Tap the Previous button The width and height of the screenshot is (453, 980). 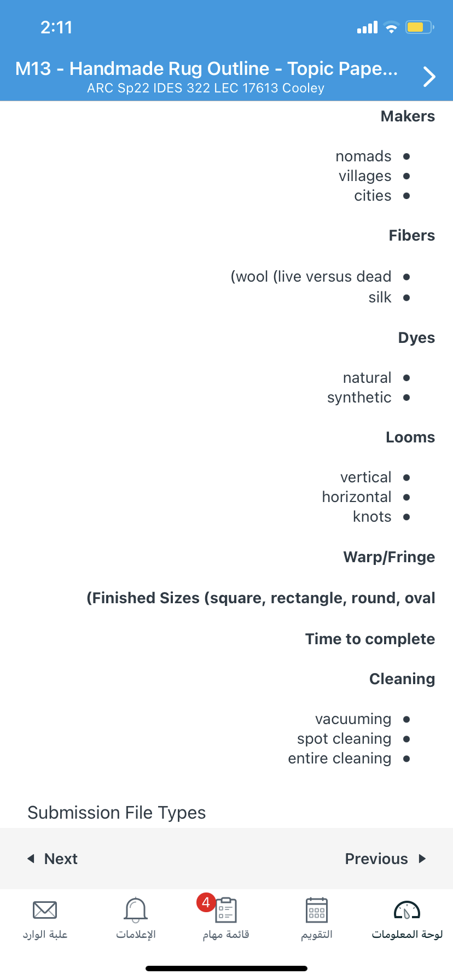click(x=386, y=859)
